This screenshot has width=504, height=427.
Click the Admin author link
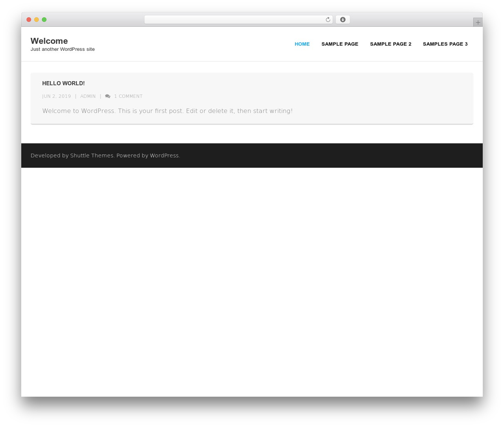88,97
